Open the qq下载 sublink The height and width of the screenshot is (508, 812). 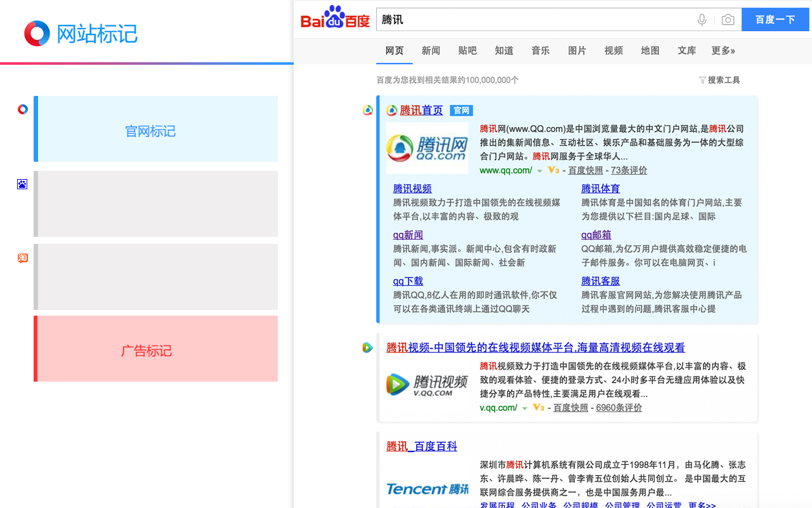[408, 281]
